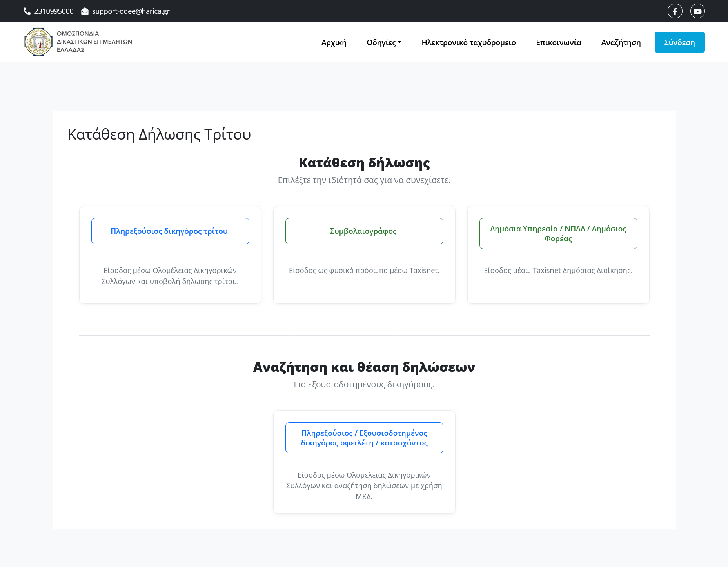Click the Κατάθεση Δήλωσης Τρίτου page title
The image size is (728, 567).
click(x=159, y=134)
